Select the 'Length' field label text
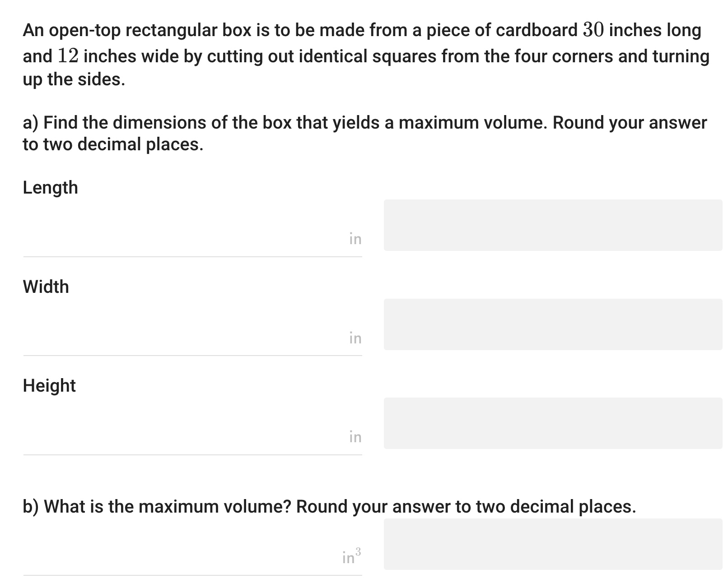The width and height of the screenshot is (728, 583). pos(50,187)
